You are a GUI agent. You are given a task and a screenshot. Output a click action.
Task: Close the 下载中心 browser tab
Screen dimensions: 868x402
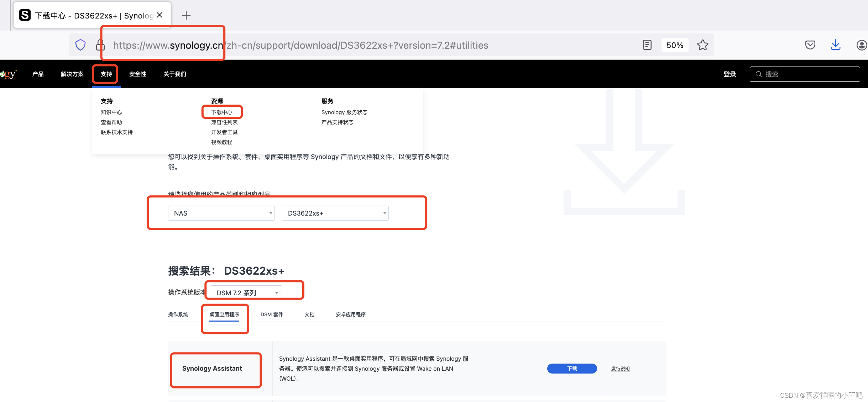160,15
